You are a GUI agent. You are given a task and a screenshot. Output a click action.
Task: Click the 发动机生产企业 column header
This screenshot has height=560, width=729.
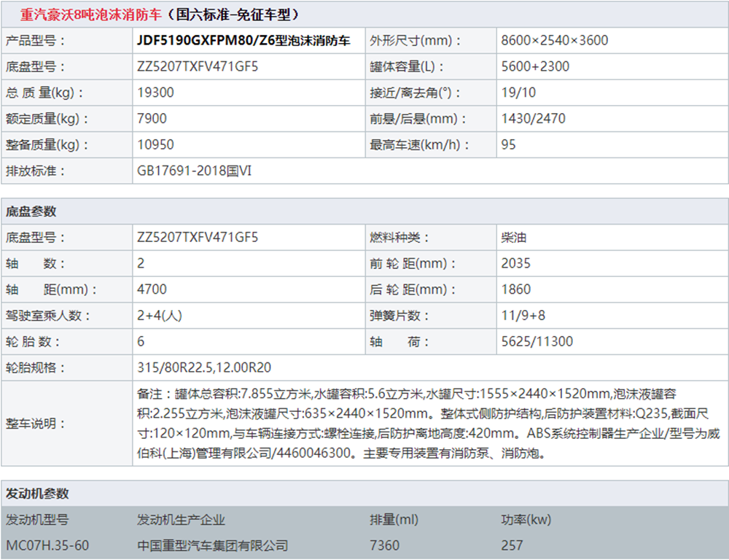(x=181, y=520)
